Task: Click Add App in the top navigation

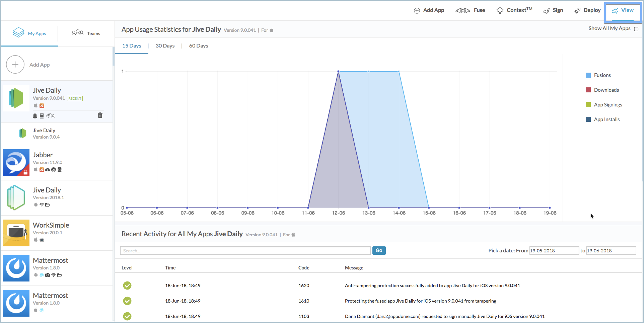Action: pos(429,10)
